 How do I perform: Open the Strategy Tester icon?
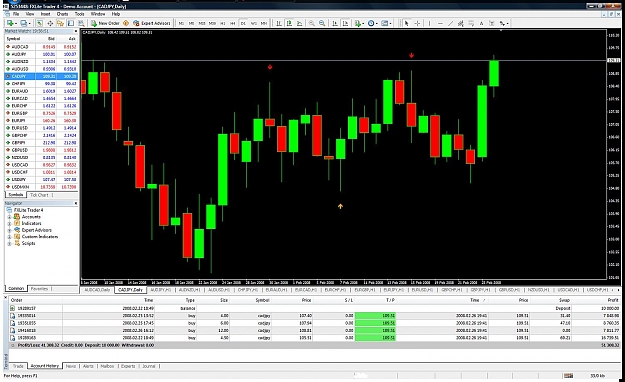(x=81, y=23)
